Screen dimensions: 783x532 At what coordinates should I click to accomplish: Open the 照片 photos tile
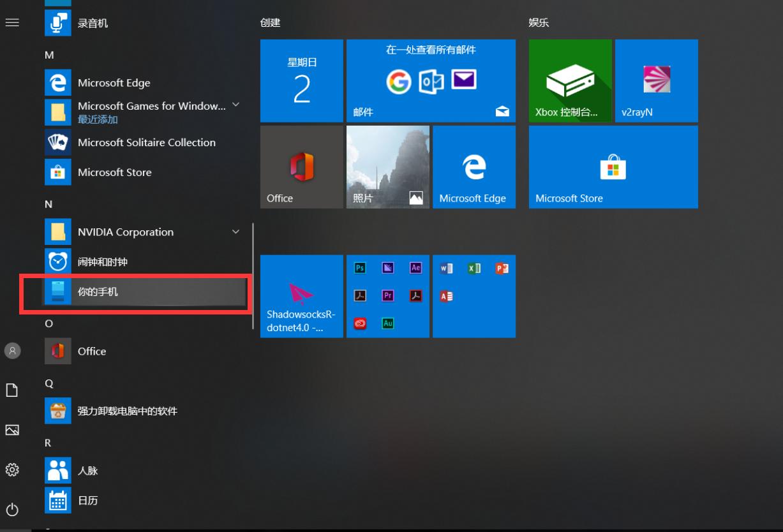pos(387,166)
